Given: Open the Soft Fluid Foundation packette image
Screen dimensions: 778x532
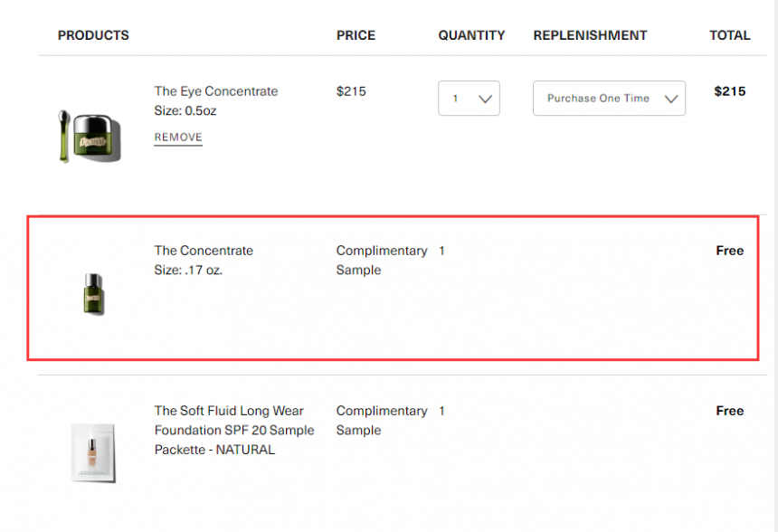Looking at the screenshot, I should pos(93,452).
